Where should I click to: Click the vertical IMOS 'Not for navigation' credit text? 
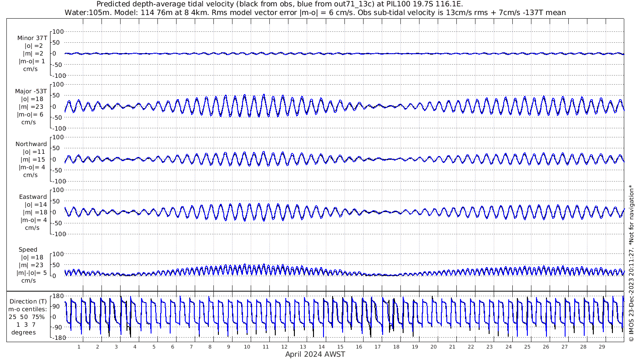click(631, 263)
